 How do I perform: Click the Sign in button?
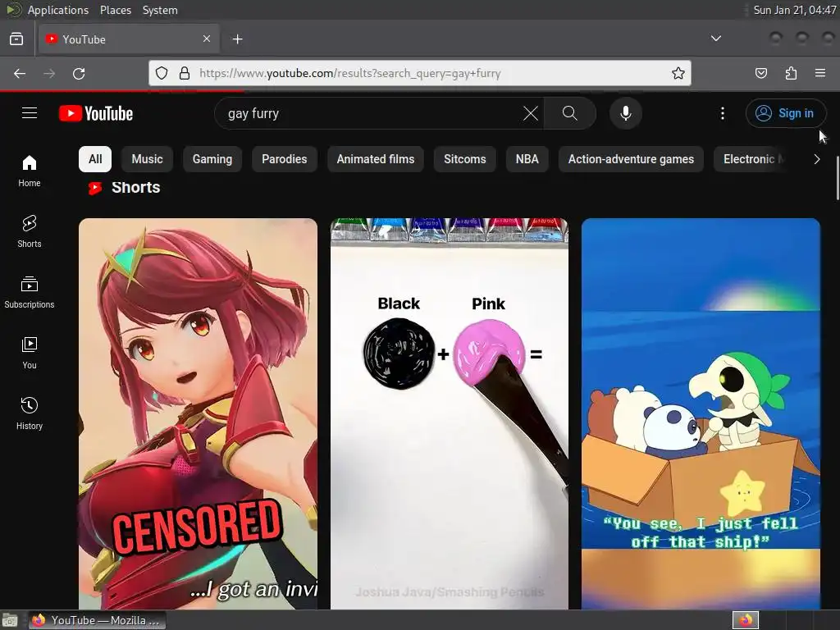click(x=786, y=113)
